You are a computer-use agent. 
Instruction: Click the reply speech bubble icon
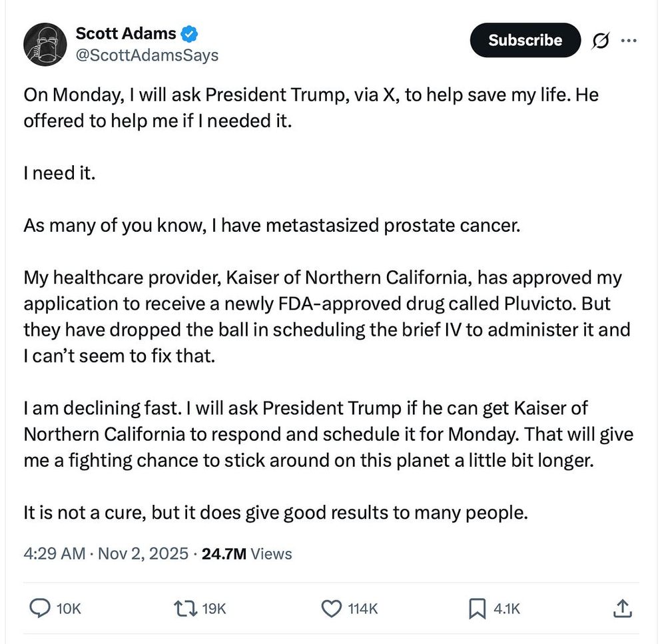(41, 608)
